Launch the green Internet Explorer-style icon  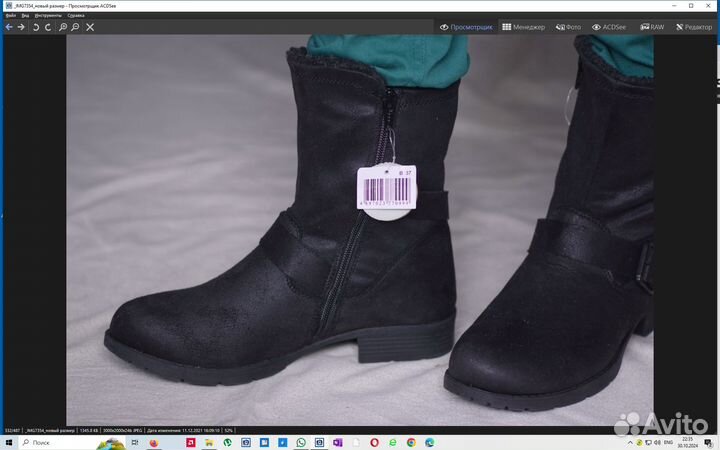point(393,443)
